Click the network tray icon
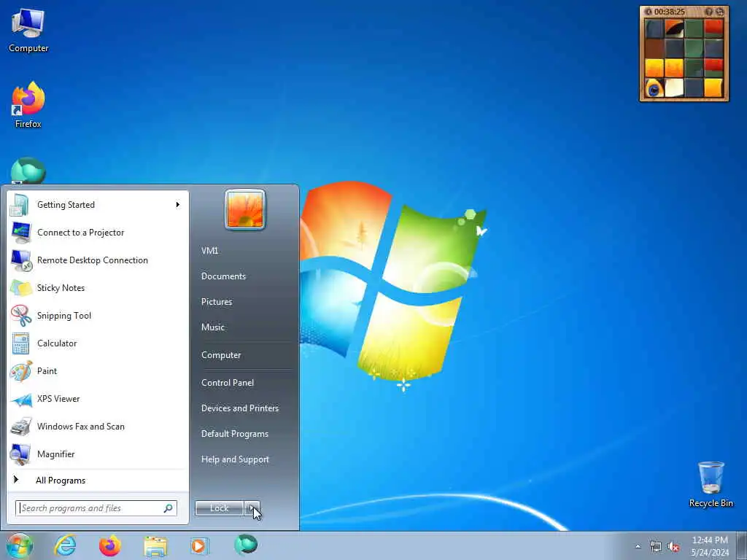Screen dimensions: 747x560 click(x=656, y=547)
